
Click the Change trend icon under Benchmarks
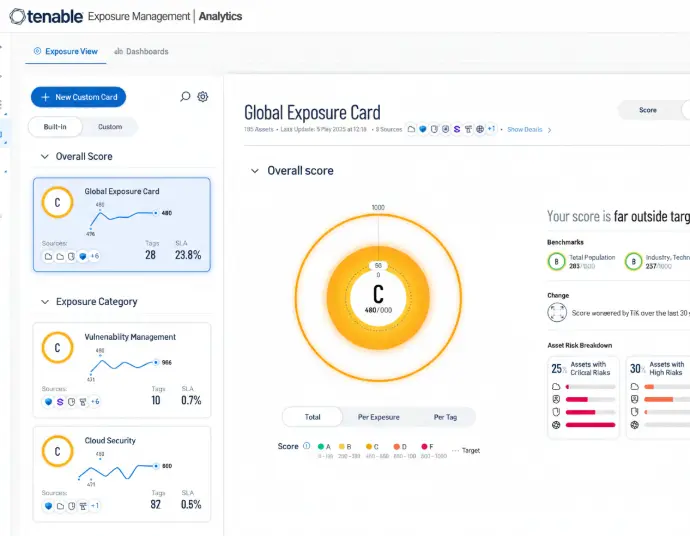pyautogui.click(x=557, y=313)
